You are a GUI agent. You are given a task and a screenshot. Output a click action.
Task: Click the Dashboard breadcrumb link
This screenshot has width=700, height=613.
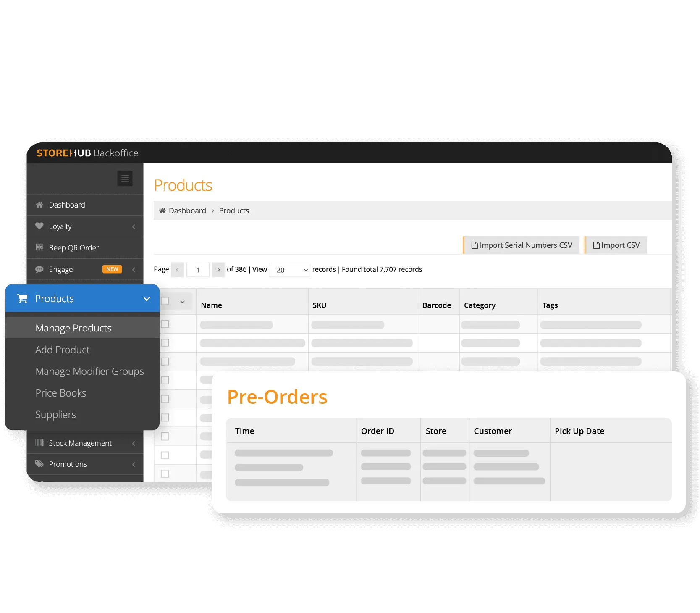click(187, 210)
